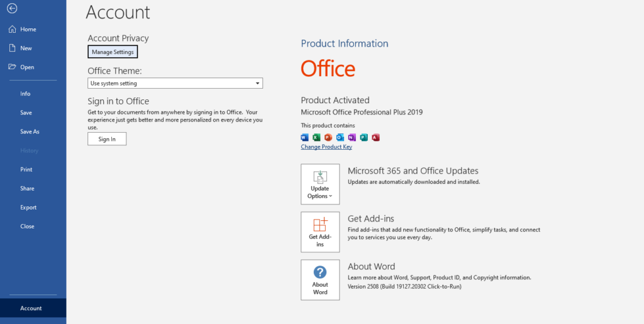Click the Manage Settings button
The image size is (644, 324).
click(113, 52)
